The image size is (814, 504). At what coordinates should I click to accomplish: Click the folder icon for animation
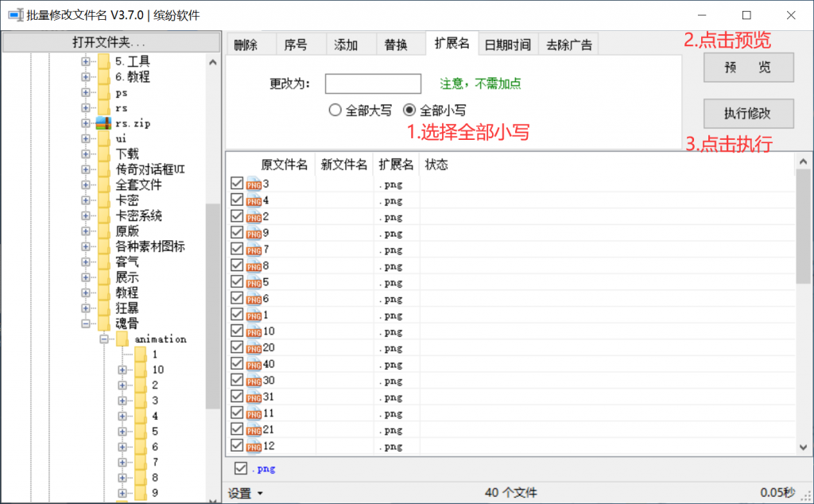122,339
